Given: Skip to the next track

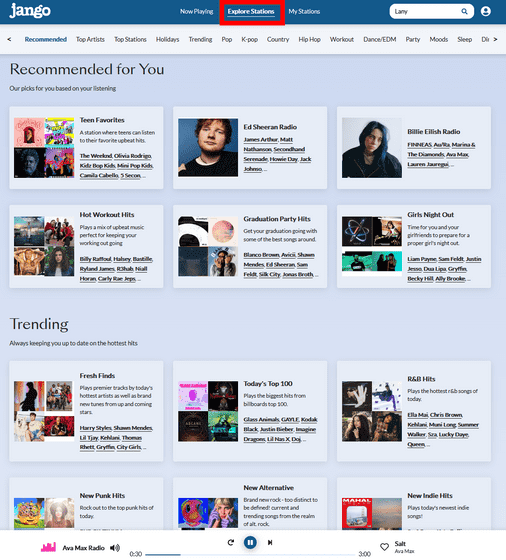Looking at the screenshot, I should tap(270, 542).
